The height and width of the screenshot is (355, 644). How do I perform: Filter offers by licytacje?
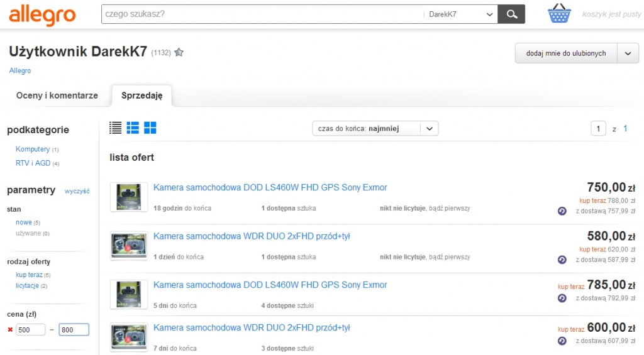[27, 286]
